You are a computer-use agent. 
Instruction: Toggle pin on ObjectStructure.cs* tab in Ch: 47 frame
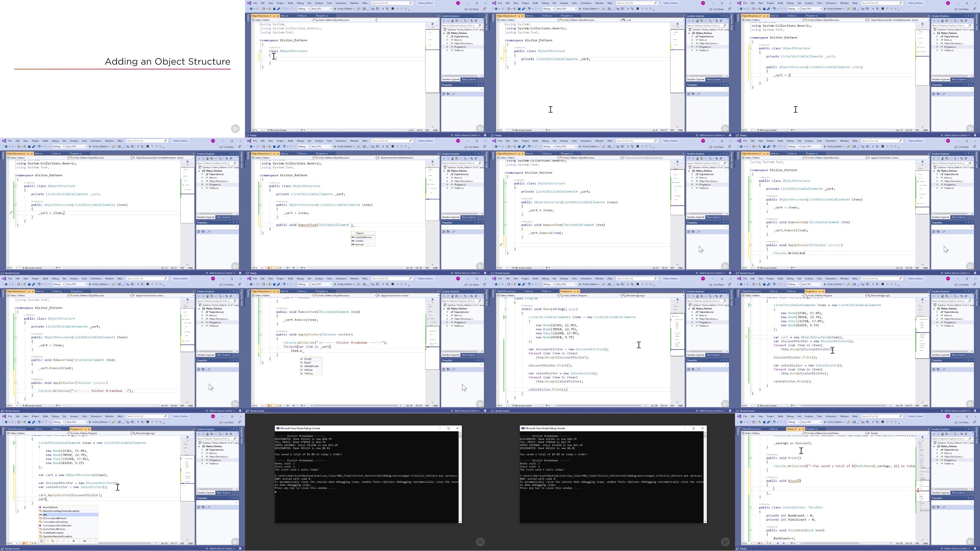520,16
